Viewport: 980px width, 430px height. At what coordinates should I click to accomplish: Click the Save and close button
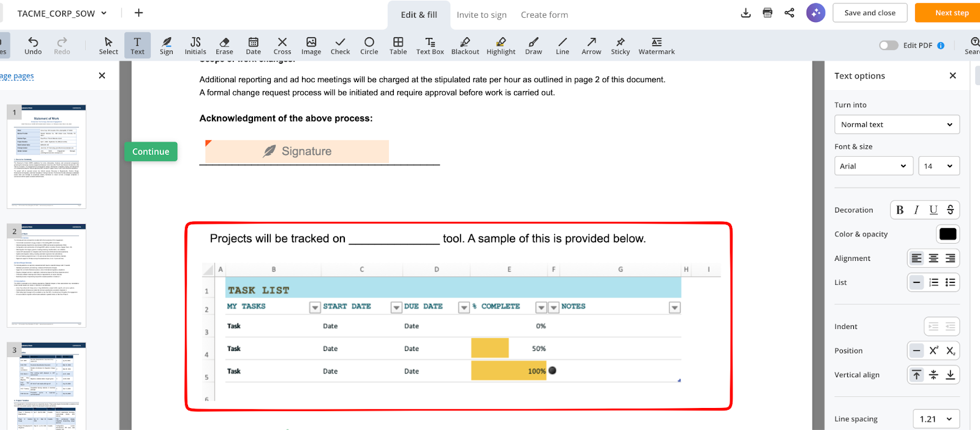869,13
